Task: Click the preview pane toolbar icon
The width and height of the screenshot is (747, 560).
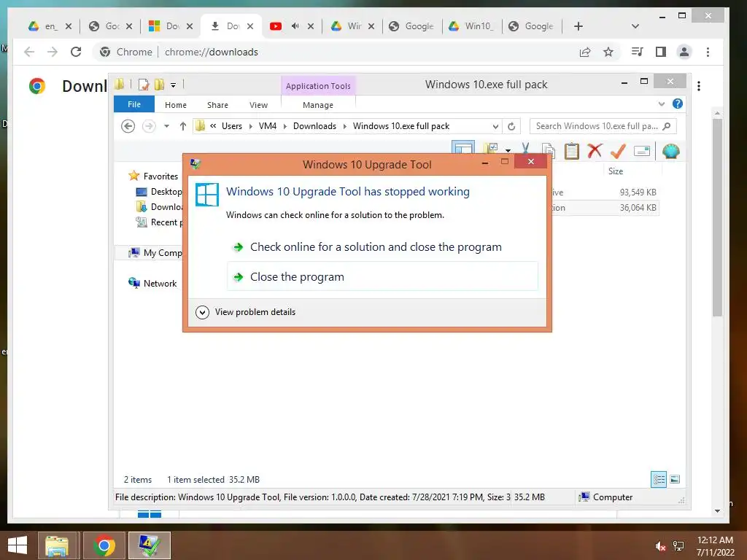Action: [x=463, y=147]
